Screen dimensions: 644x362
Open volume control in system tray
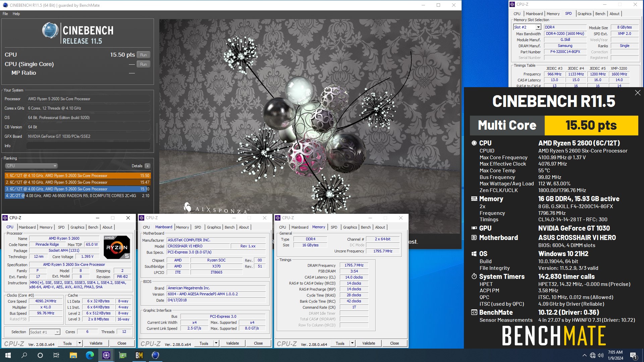coord(601,355)
